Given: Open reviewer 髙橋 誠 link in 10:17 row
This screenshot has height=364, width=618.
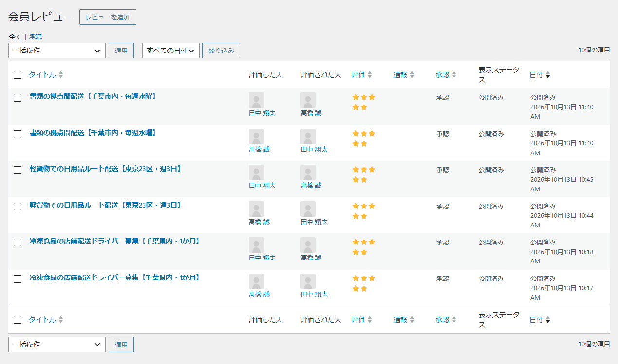Looking at the screenshot, I should click(259, 295).
